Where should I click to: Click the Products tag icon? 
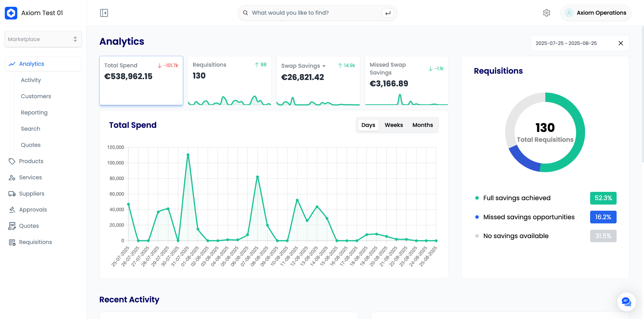point(12,161)
